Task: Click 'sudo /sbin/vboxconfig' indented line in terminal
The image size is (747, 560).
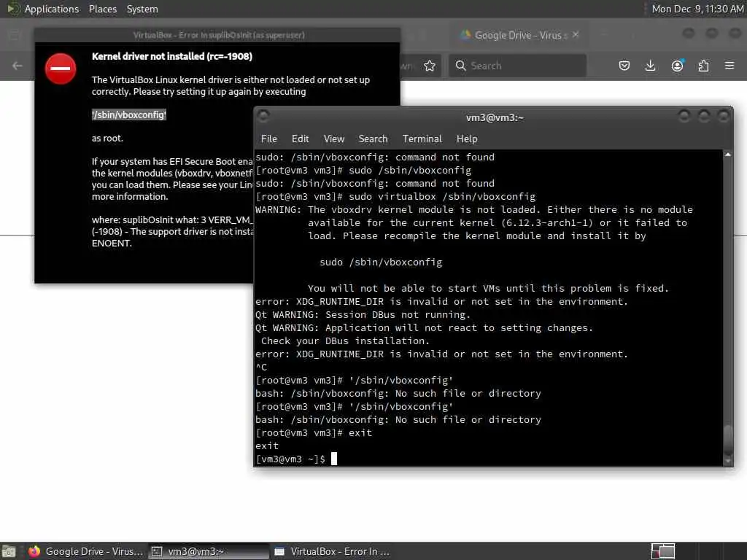Action: coord(381,262)
